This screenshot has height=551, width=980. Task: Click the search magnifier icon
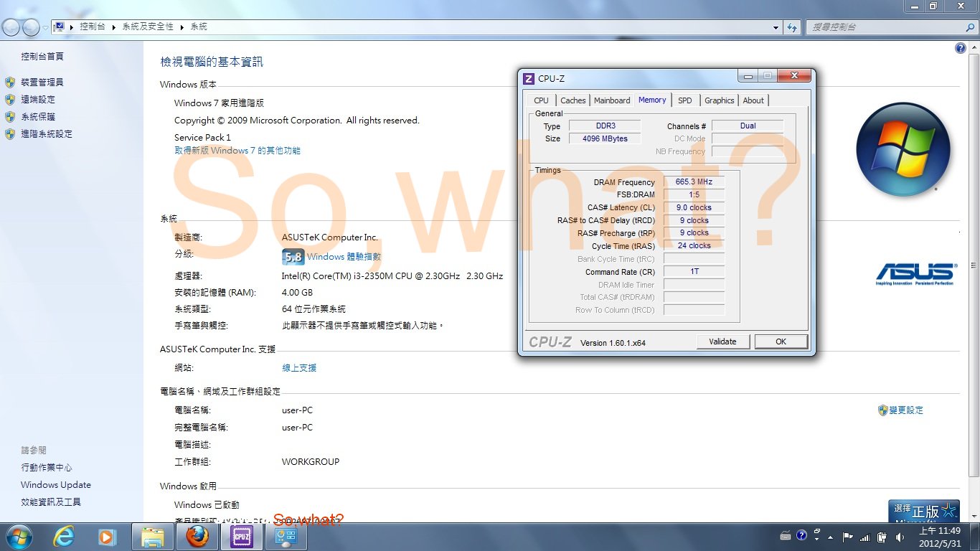pyautogui.click(x=970, y=27)
